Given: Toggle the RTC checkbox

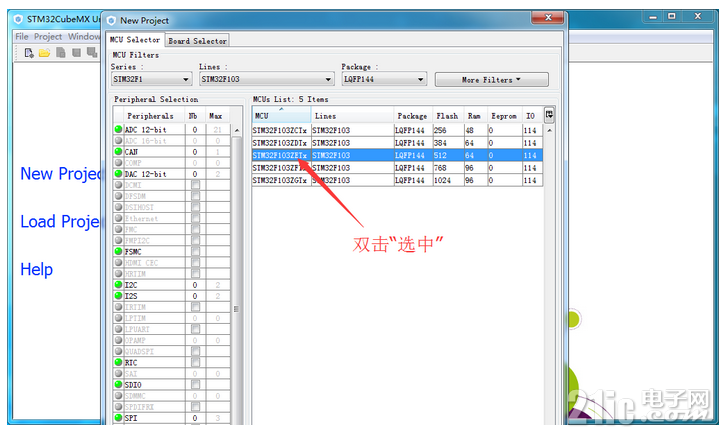Looking at the screenshot, I should 195,362.
